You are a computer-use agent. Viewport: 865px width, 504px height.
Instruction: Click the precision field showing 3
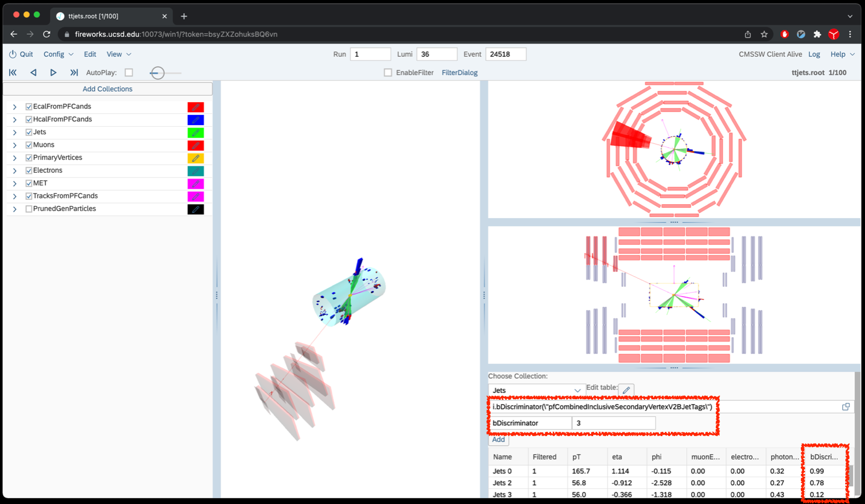point(614,423)
